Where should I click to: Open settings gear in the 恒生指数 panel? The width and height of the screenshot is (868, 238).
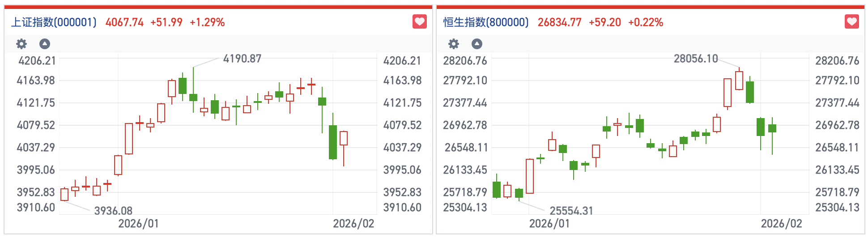click(x=454, y=44)
